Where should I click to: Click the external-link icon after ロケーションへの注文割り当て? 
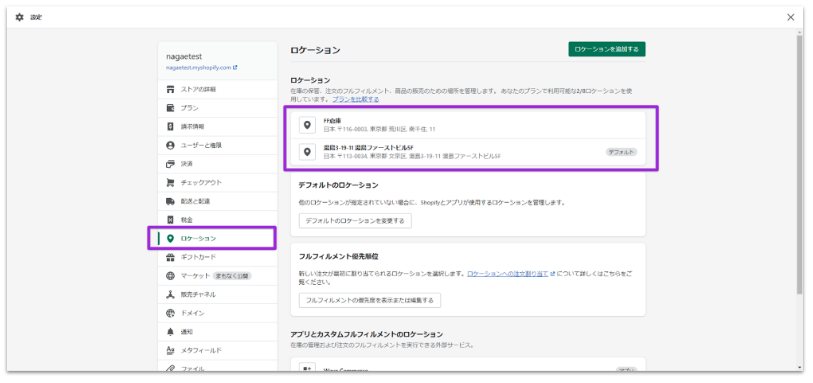(x=553, y=273)
